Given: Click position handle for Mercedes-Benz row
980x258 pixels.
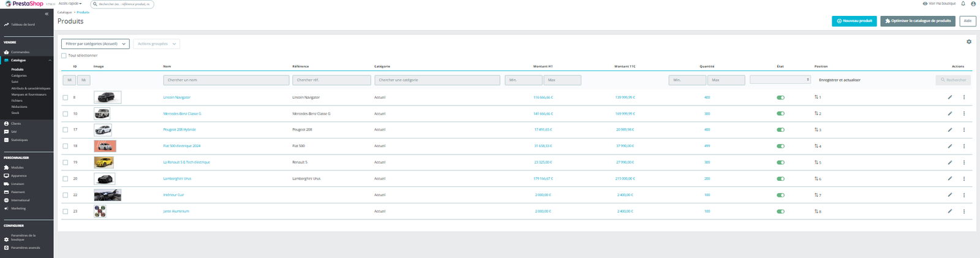Looking at the screenshot, I should click(816, 113).
